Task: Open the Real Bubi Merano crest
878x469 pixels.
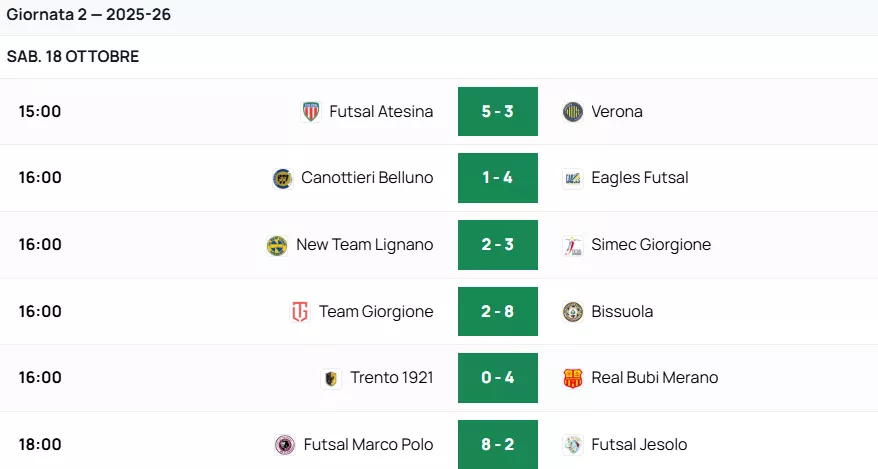Action: 573,378
